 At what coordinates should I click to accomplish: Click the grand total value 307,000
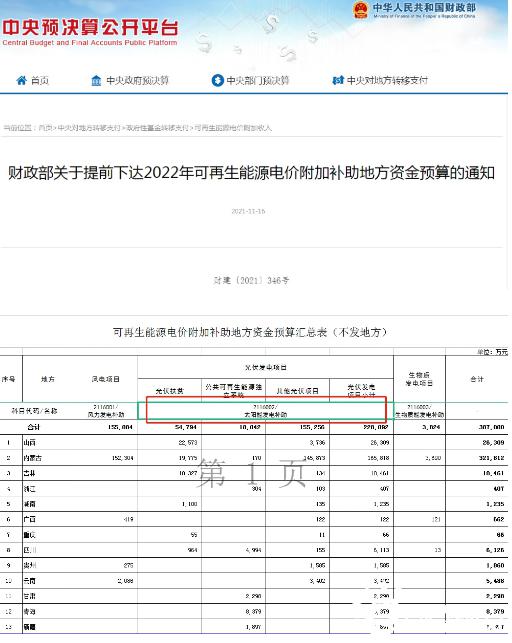click(491, 427)
